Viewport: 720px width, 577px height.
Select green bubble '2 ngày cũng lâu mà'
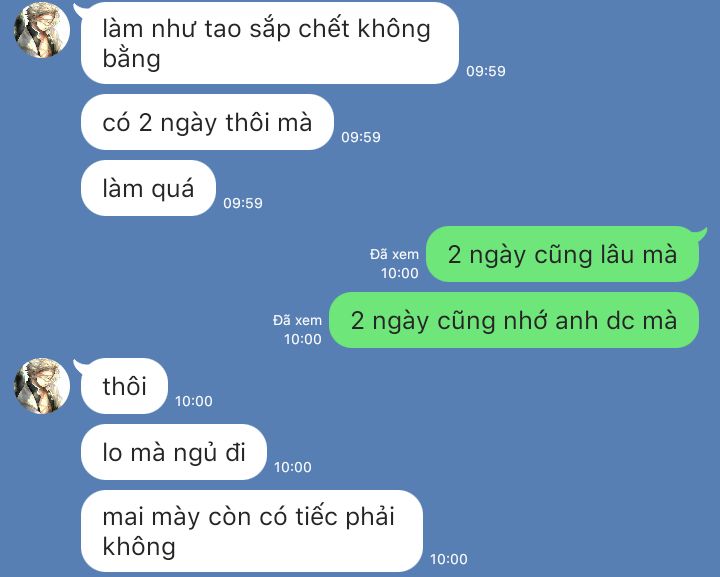562,254
